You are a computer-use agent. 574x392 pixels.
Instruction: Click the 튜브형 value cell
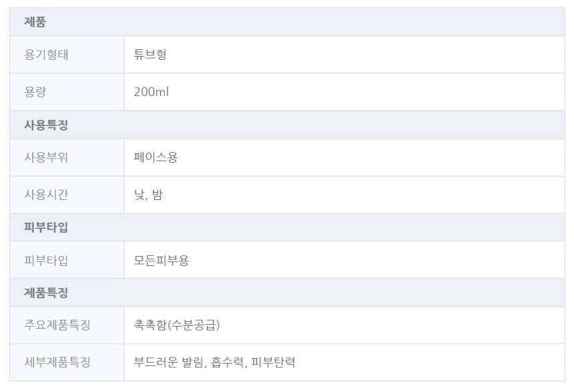click(150, 55)
